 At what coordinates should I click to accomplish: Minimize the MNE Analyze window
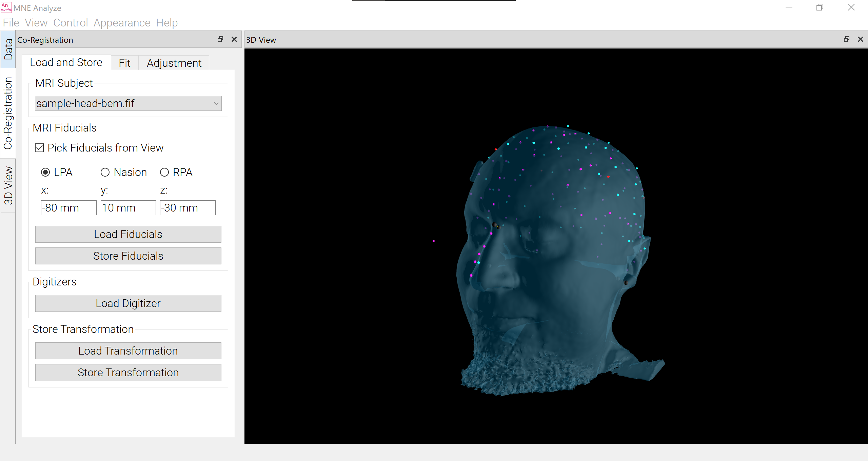[x=789, y=7]
